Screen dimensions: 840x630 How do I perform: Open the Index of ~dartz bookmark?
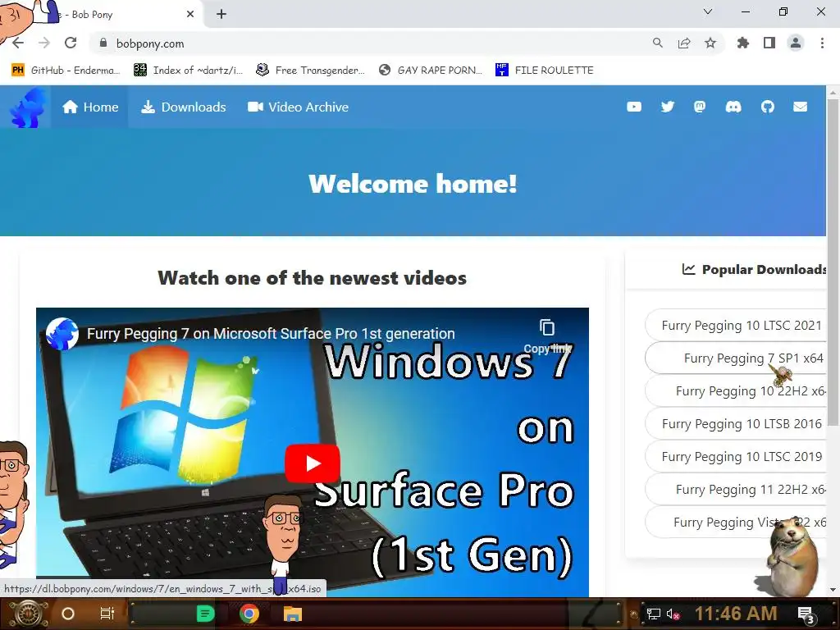click(x=188, y=71)
